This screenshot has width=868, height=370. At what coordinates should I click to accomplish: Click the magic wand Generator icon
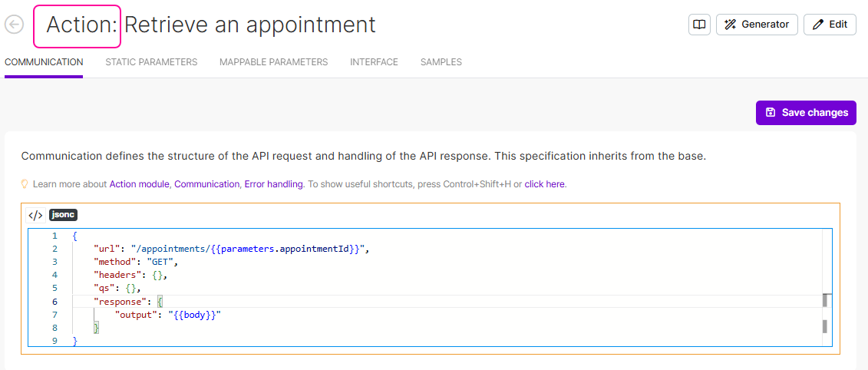pos(731,25)
